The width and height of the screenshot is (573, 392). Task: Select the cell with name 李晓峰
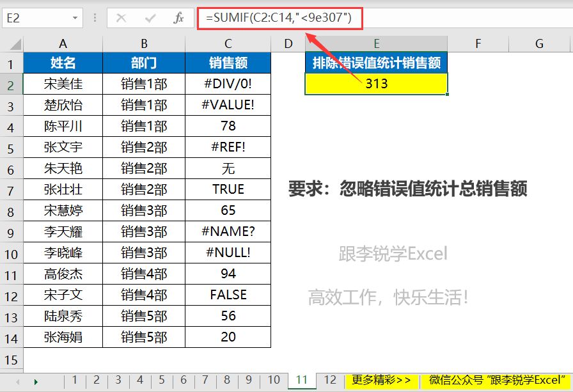click(x=63, y=253)
